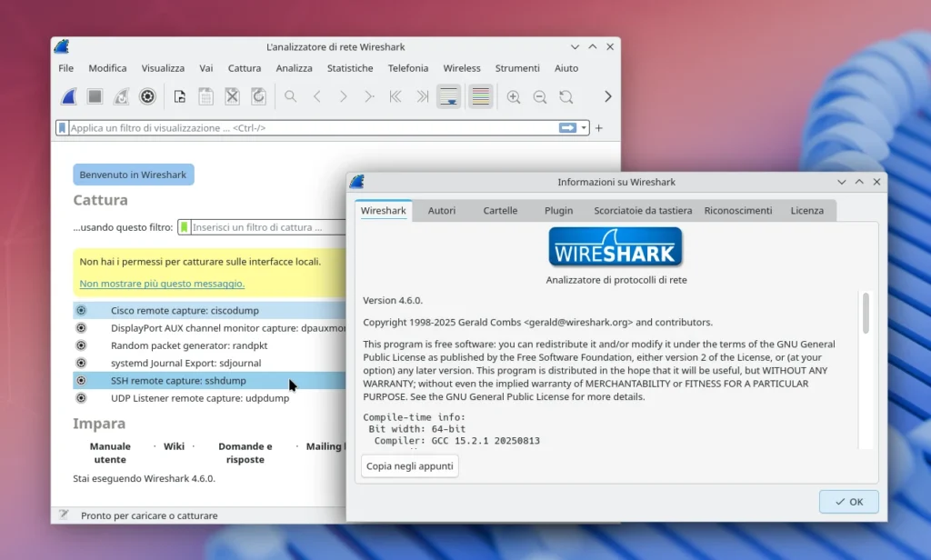Click the Copia negli appunti button

pos(409,465)
